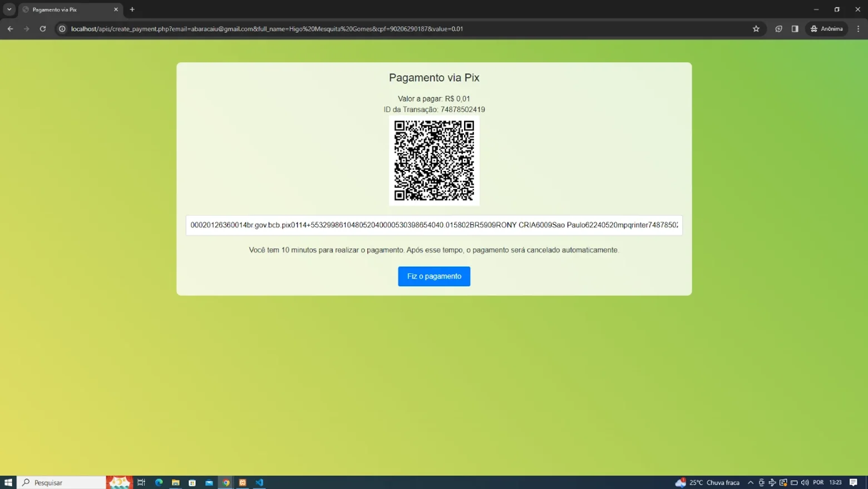This screenshot has height=489, width=868.
Task: Click the Pesquisar taskbar search box
Action: 62,482
